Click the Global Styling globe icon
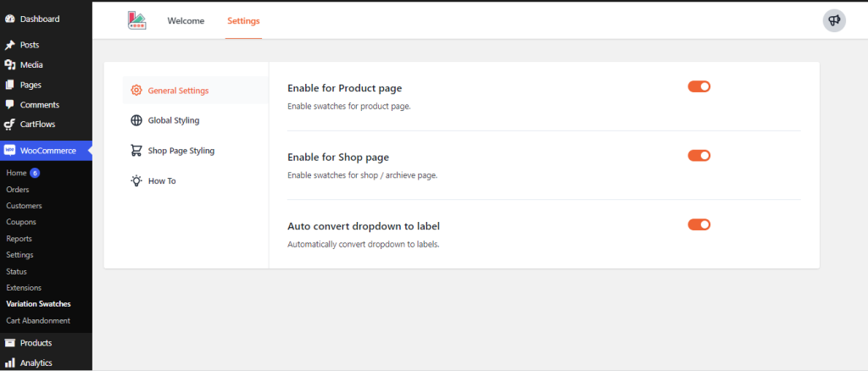Screen dimensions: 868x371 tap(136, 120)
